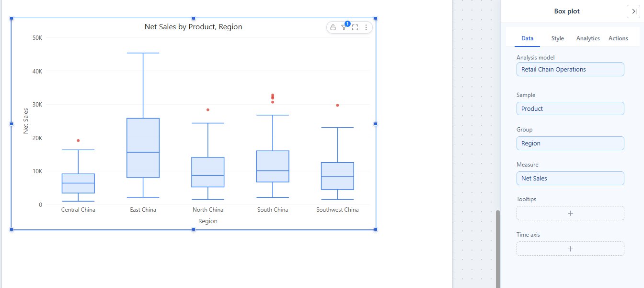Click the chart title 'Net Sales by Product, Region'
644x288 pixels.
pos(193,27)
